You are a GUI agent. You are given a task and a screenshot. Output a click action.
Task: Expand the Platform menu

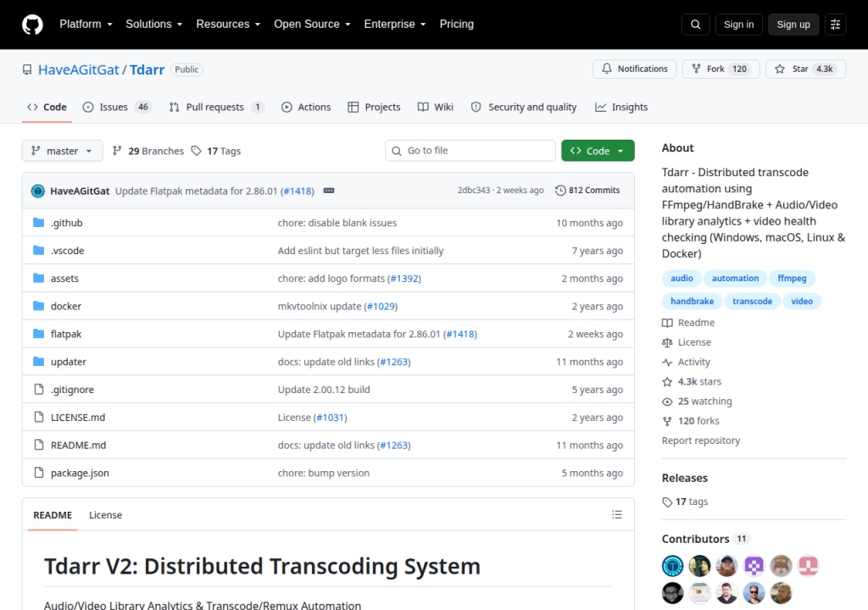point(86,25)
